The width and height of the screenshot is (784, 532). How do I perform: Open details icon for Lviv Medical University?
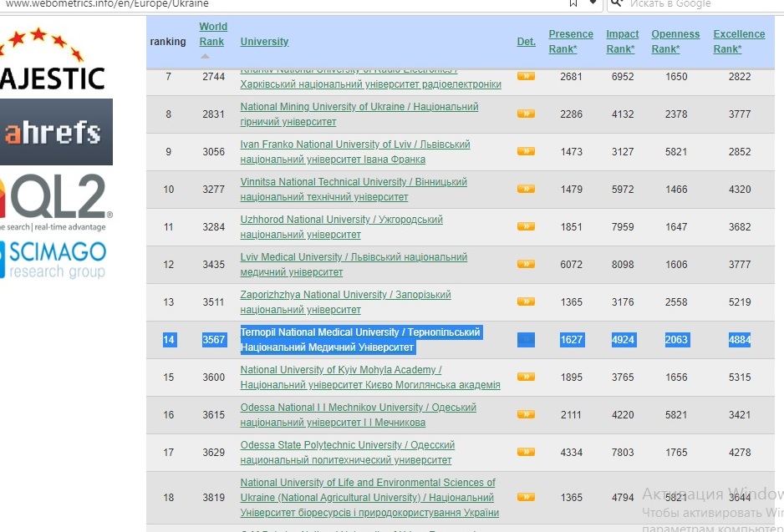(x=526, y=264)
